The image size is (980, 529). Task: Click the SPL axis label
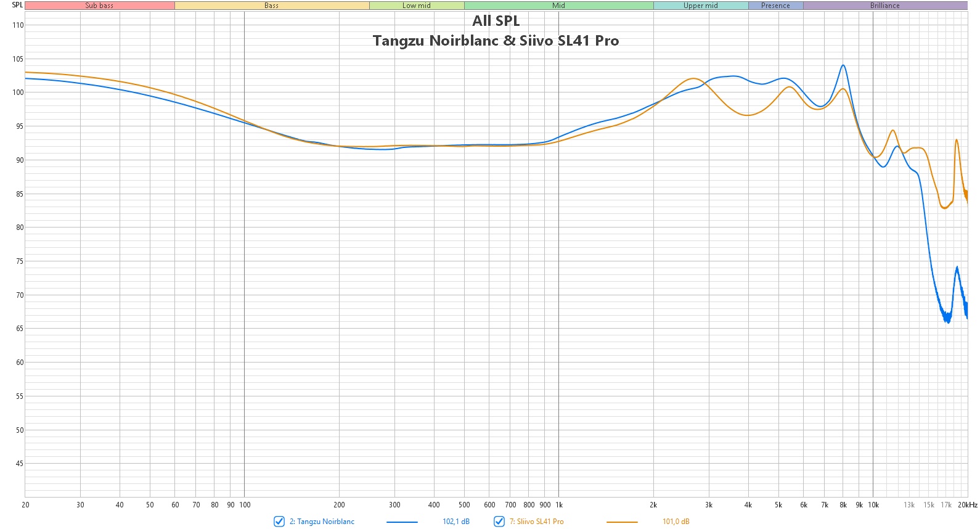pos(17,5)
